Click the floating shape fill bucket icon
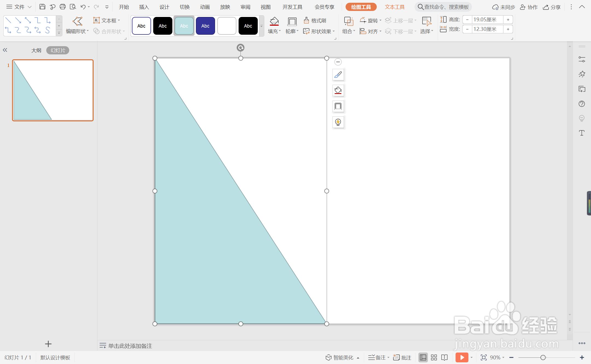The image size is (591, 364). 338,90
